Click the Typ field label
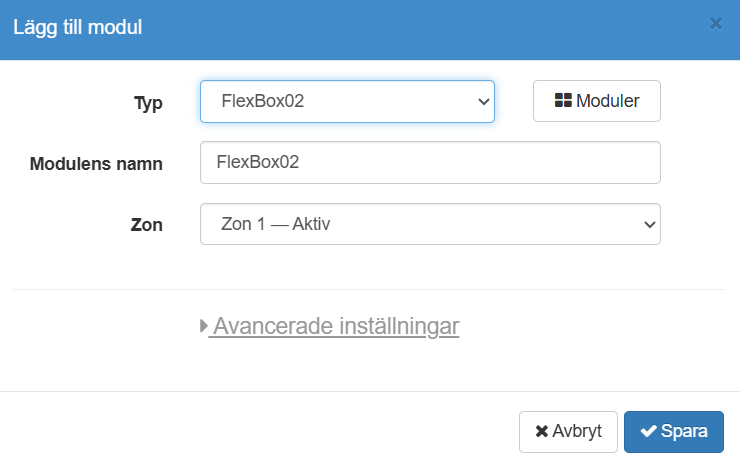Image resolution: width=740 pixels, height=463 pixels. point(148,102)
